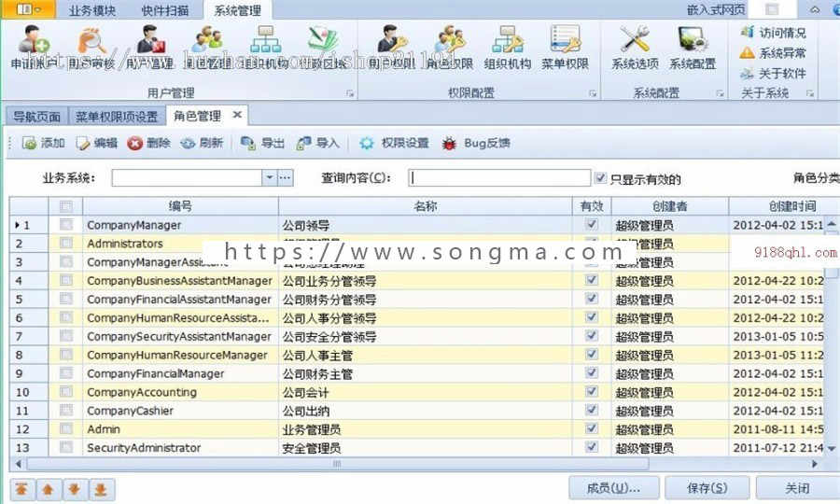The width and height of the screenshot is (840, 504).
Task: Expand the 权限配置 group dialog launcher
Action: [593, 93]
